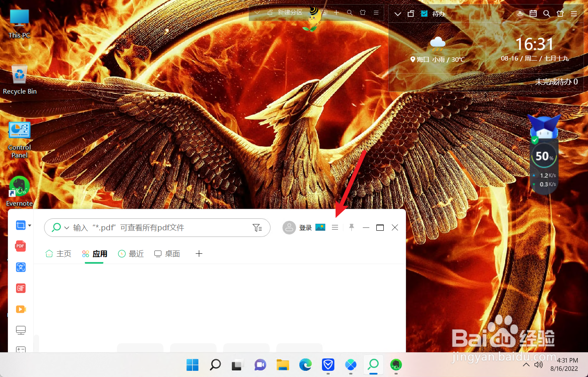Open skin shirt icon in 待办 widget
This screenshot has height=377, width=588.
(560, 14)
